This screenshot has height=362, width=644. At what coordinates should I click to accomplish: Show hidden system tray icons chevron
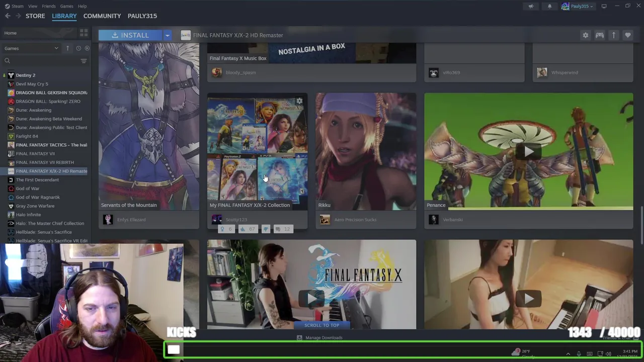568,354
